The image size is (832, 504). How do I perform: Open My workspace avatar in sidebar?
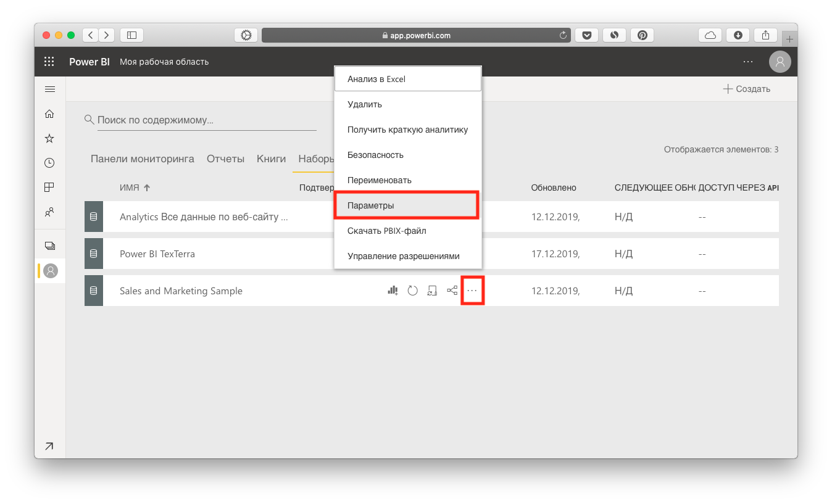(x=51, y=270)
